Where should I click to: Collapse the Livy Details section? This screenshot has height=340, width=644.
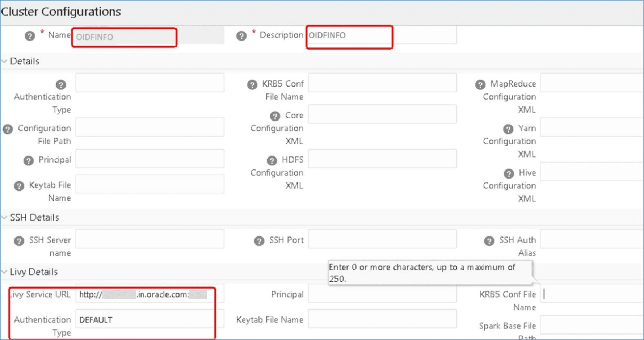pyautogui.click(x=4, y=272)
